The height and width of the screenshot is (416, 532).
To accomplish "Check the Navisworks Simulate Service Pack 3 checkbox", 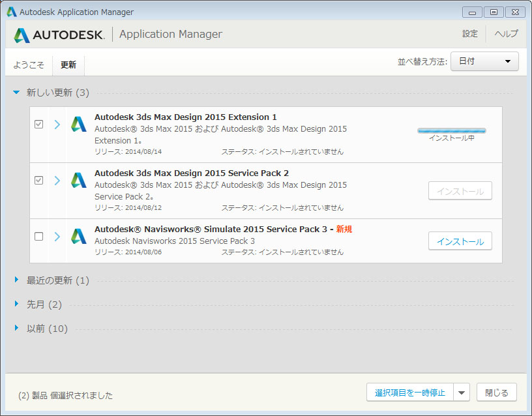I will tap(39, 236).
